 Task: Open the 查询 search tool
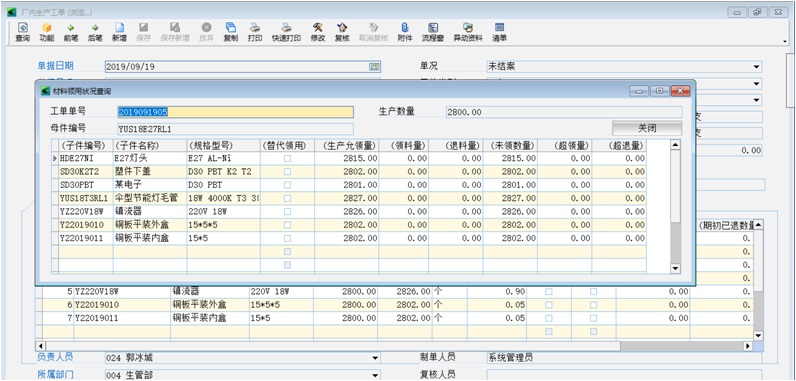(x=22, y=32)
